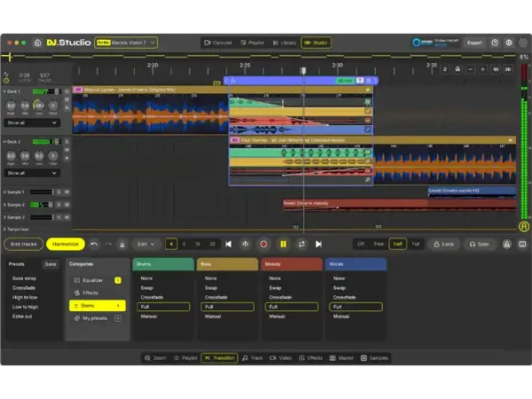
Task: Zoom in timeline with plus button
Action: [482, 69]
